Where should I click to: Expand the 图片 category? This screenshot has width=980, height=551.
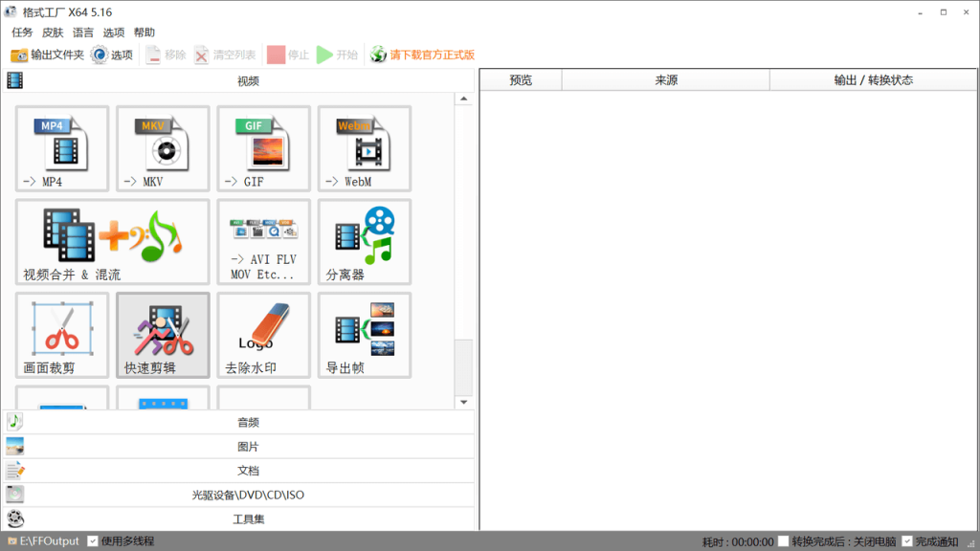(238, 447)
